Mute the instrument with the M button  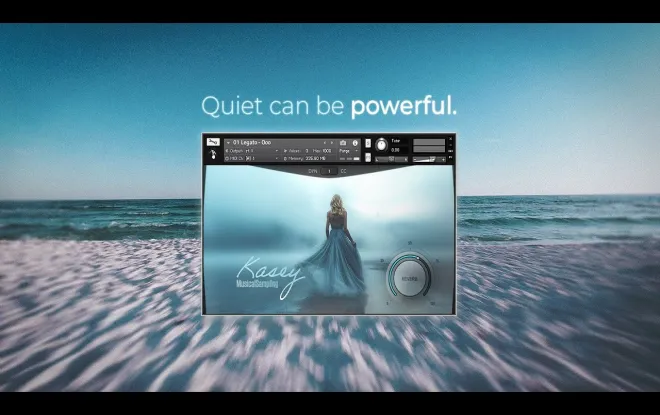click(x=368, y=157)
